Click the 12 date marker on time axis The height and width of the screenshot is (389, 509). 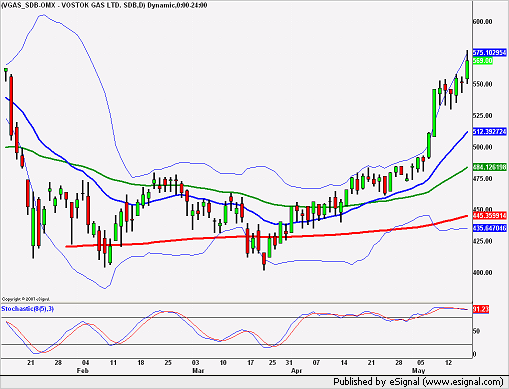[448, 363]
